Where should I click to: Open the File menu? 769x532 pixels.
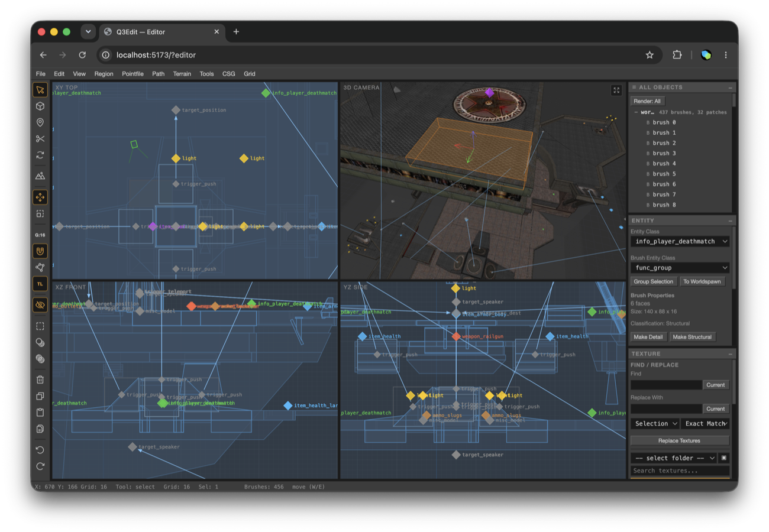pos(41,74)
